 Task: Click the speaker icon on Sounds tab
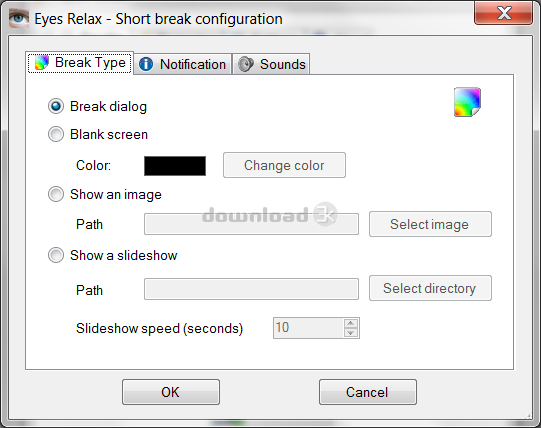246,64
